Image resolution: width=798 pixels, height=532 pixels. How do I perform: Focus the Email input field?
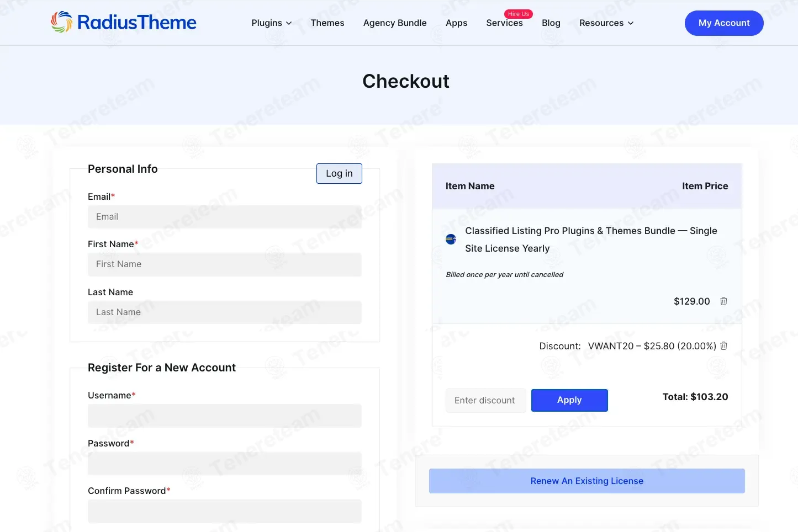[x=225, y=217]
